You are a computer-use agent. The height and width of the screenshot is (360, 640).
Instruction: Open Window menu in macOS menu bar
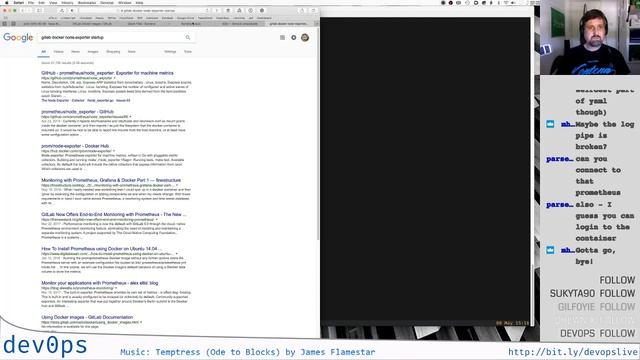point(124,2)
